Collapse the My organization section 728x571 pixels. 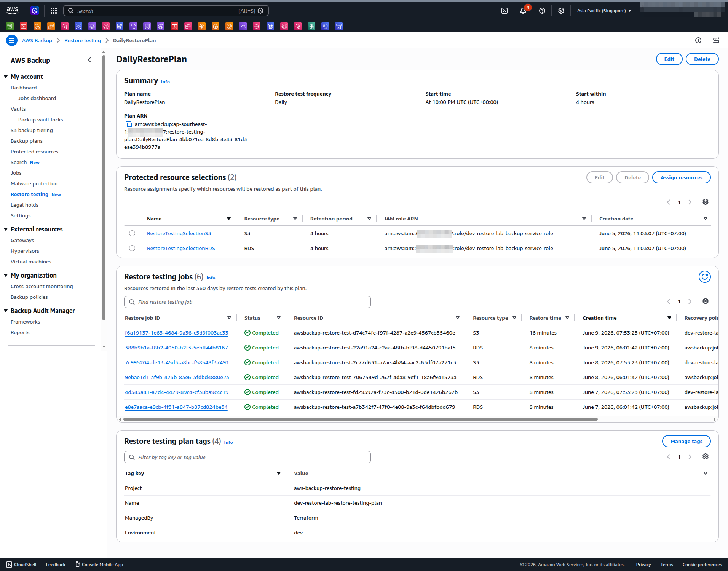[x=6, y=275]
